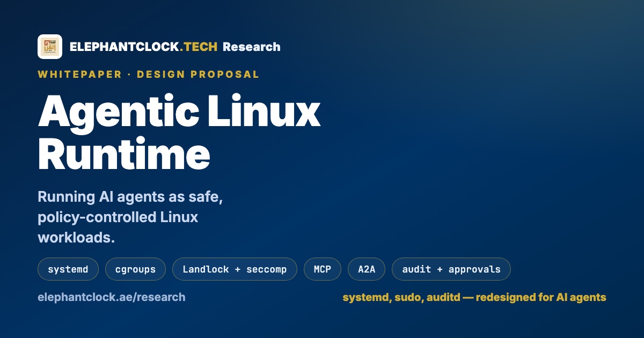Click the "Agentic Linux Runtime" headline
The image size is (644, 338).
(179, 132)
